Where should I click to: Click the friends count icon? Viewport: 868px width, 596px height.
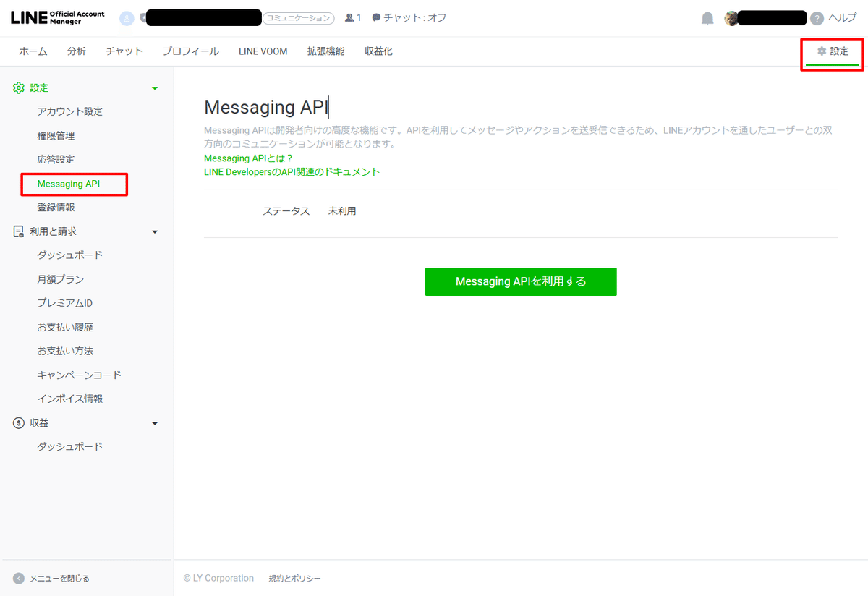tap(349, 17)
